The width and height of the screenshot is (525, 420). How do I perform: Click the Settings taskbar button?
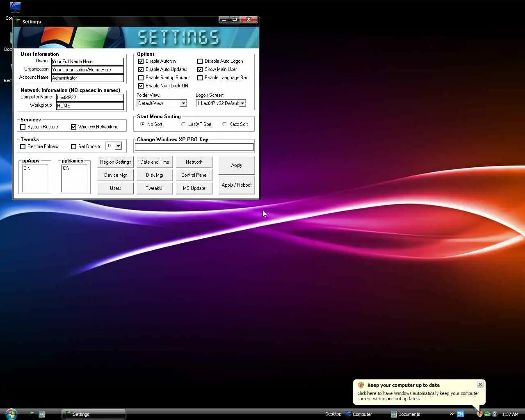pyautogui.click(x=94, y=414)
